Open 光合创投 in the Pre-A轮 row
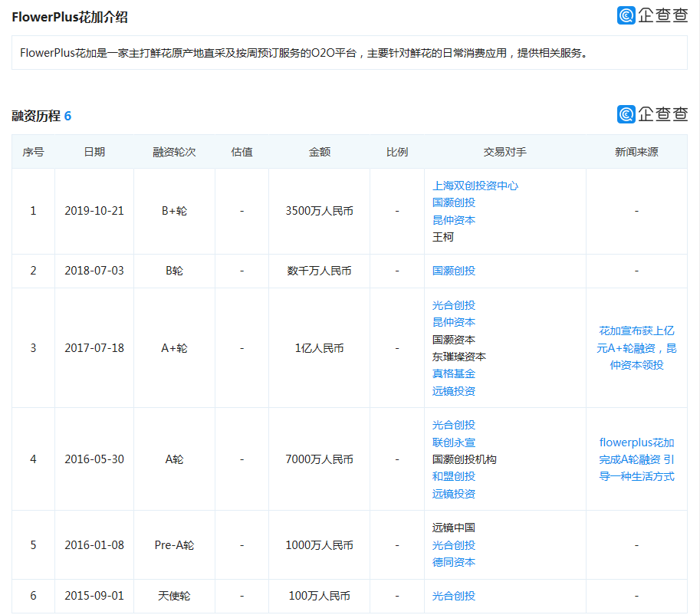This screenshot has width=700, height=615. (x=454, y=545)
